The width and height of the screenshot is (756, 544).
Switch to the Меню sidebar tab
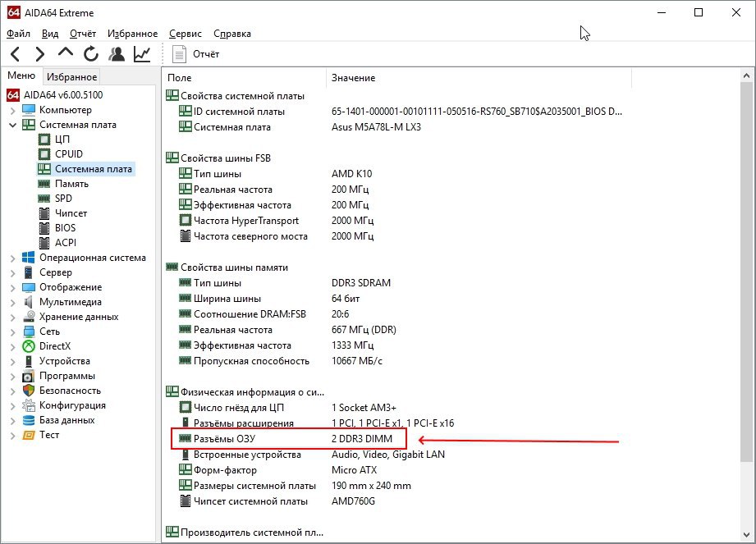tap(21, 75)
